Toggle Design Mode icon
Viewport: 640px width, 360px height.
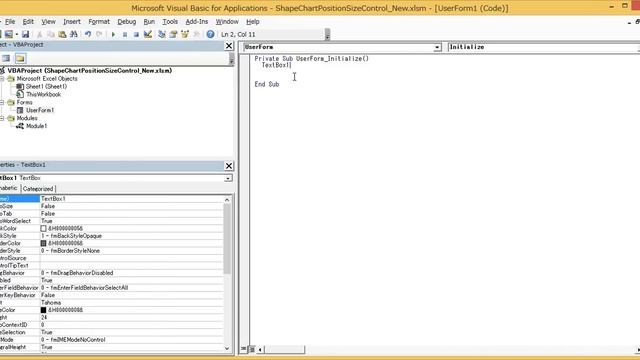click(x=148, y=35)
